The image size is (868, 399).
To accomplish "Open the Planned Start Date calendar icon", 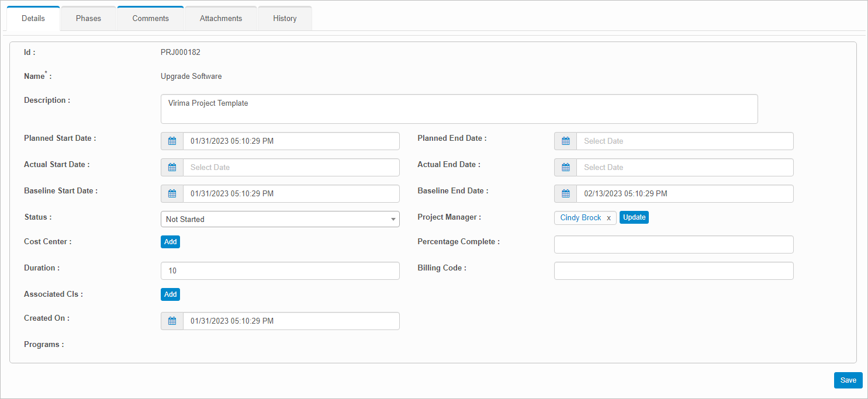I will (172, 141).
